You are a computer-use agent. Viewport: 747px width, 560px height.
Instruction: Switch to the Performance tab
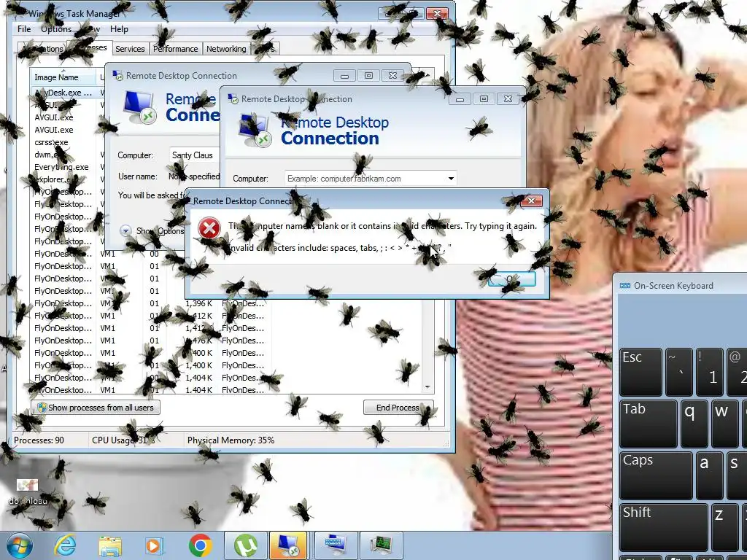point(175,49)
